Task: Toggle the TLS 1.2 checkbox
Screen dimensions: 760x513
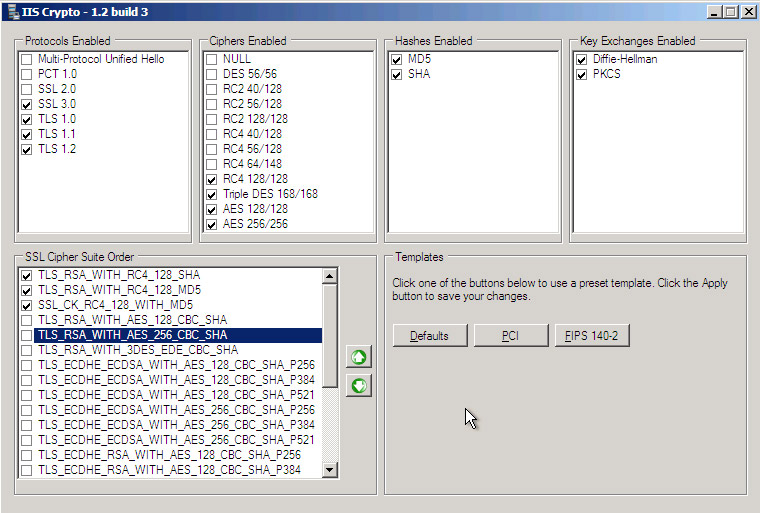Action: click(x=27, y=149)
